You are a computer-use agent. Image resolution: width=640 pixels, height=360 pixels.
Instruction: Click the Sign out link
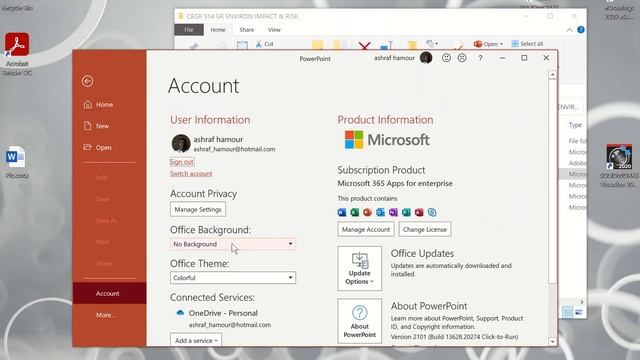182,162
